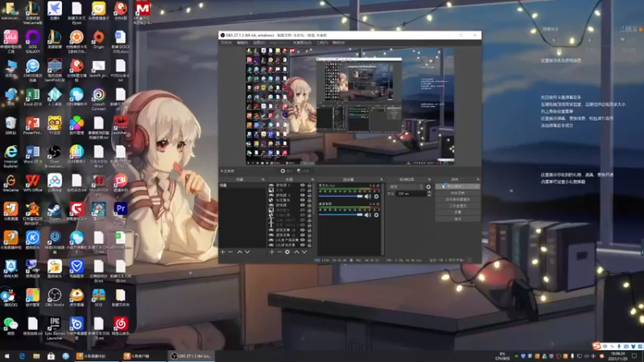Open the WPS Office desktop icon
The image size is (644, 362).
(x=32, y=183)
